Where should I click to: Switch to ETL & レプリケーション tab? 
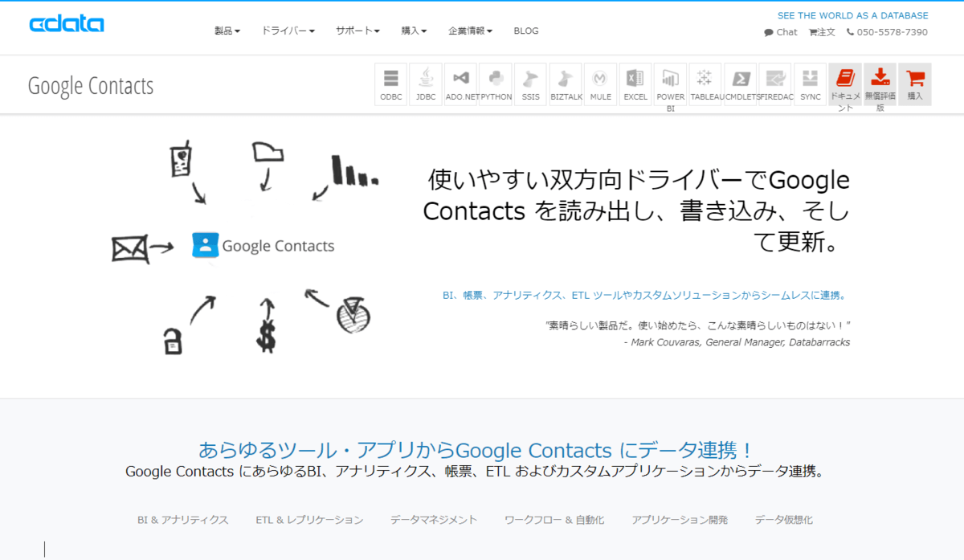pyautogui.click(x=309, y=520)
